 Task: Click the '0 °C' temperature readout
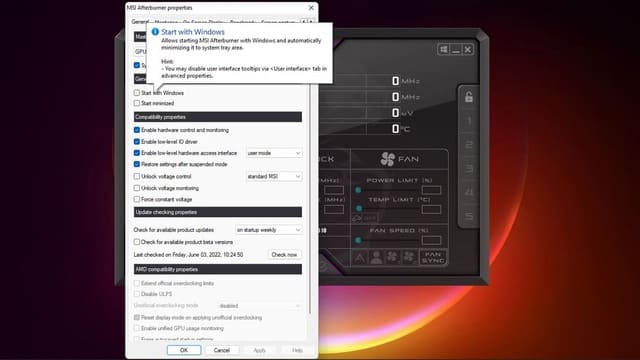point(401,129)
